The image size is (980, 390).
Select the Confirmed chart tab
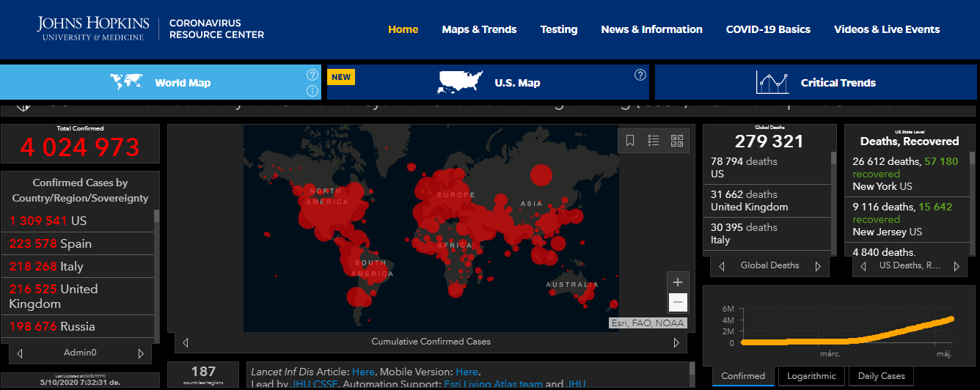(743, 376)
